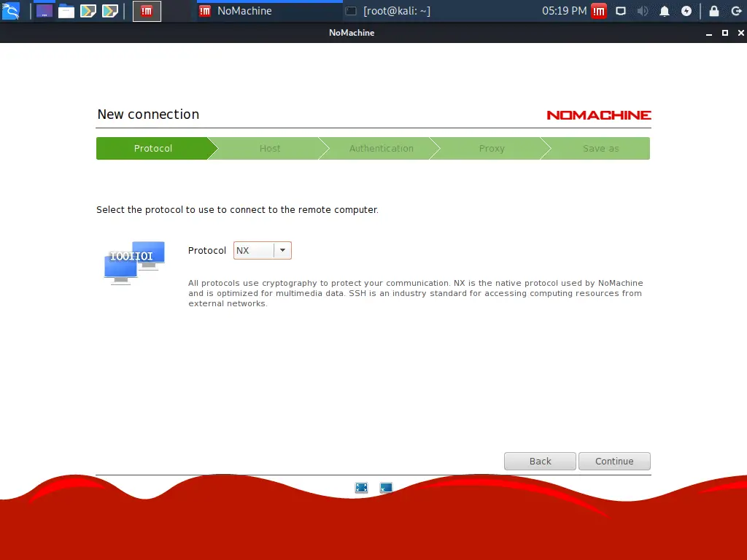Click the shrink-to-window icon with single arrow
The width and height of the screenshot is (747, 560).
tap(386, 488)
